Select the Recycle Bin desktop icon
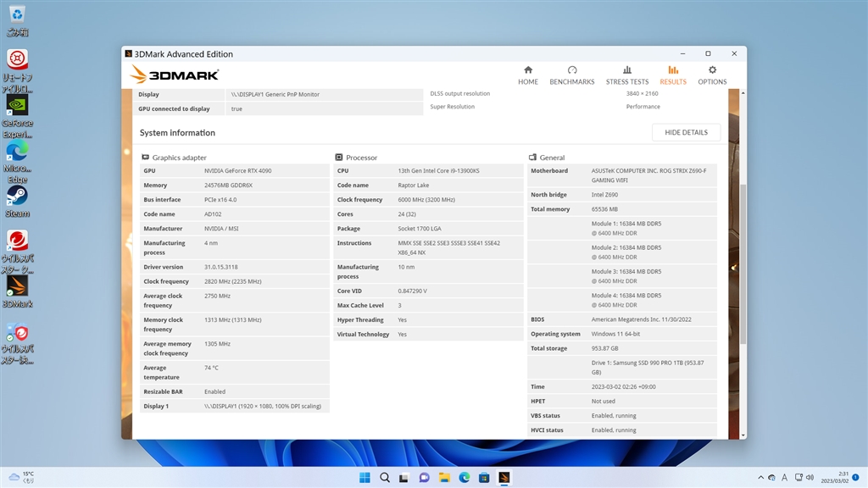Image resolution: width=868 pixels, height=488 pixels. [x=17, y=19]
